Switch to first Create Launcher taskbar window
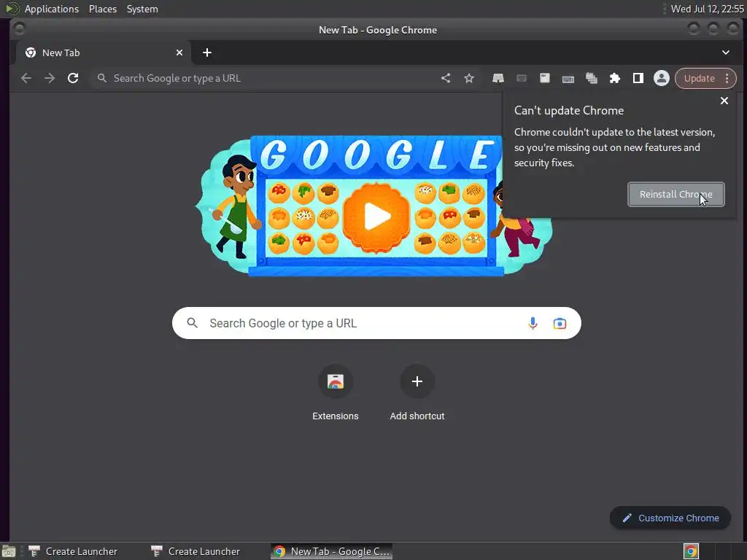 pyautogui.click(x=74, y=551)
